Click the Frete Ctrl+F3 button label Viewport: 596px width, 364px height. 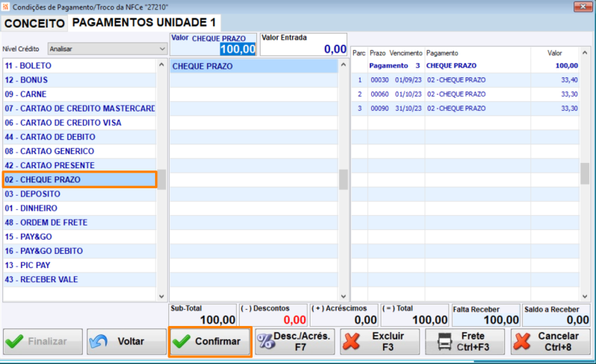473,341
